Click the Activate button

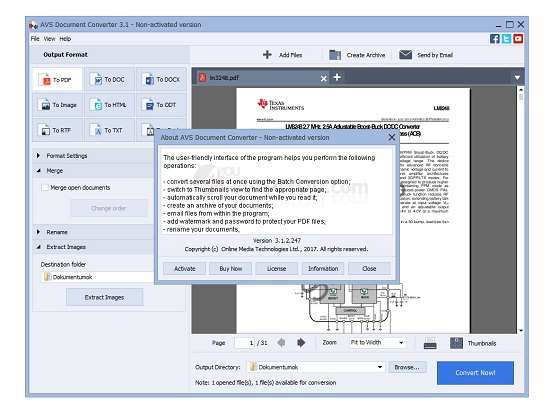(x=185, y=269)
